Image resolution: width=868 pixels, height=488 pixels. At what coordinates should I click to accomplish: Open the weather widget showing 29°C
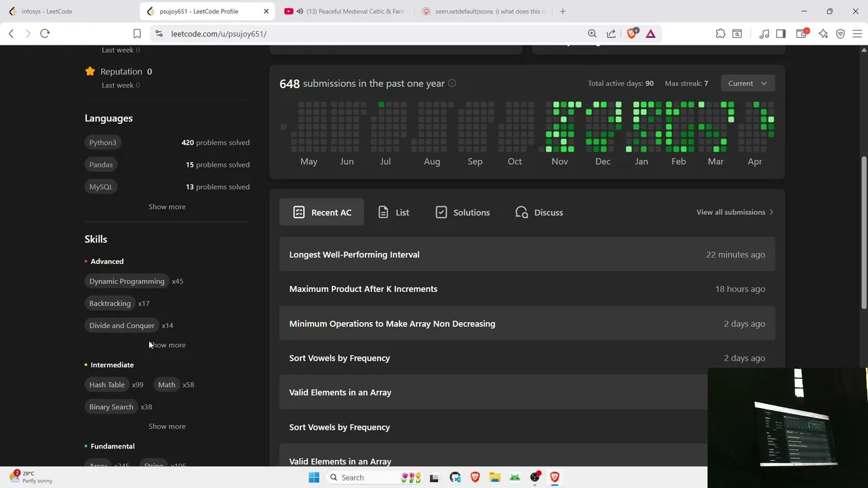coord(31,477)
